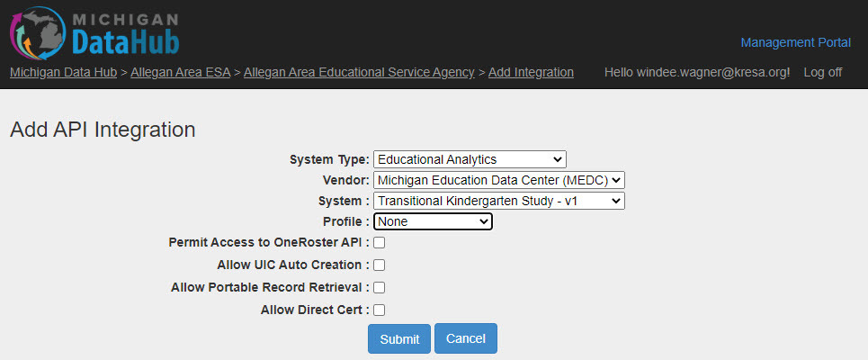
Task: Click the greeting text with user email
Action: pos(697,72)
